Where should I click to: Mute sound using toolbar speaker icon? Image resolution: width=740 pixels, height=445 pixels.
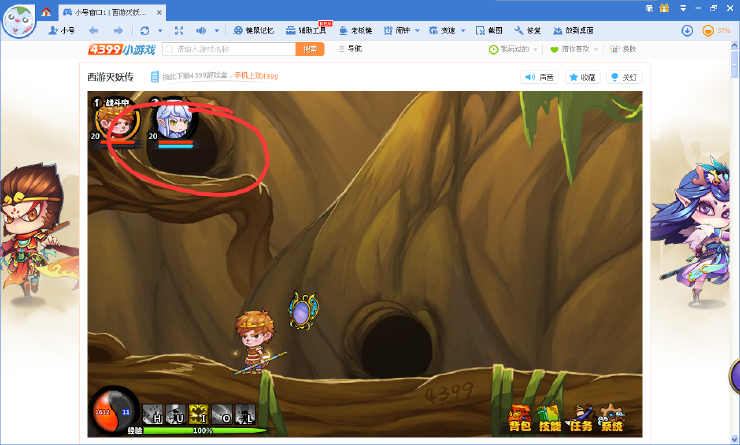[x=201, y=30]
